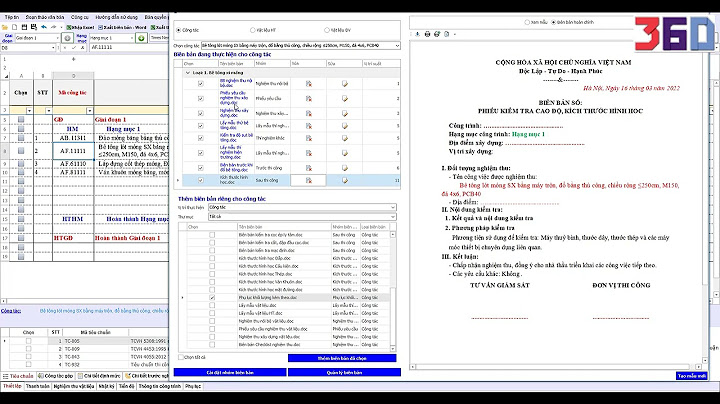The height and width of the screenshot is (404, 720).
Task: Open the Hướng dẫn sử dụng menu
Action: click(116, 17)
